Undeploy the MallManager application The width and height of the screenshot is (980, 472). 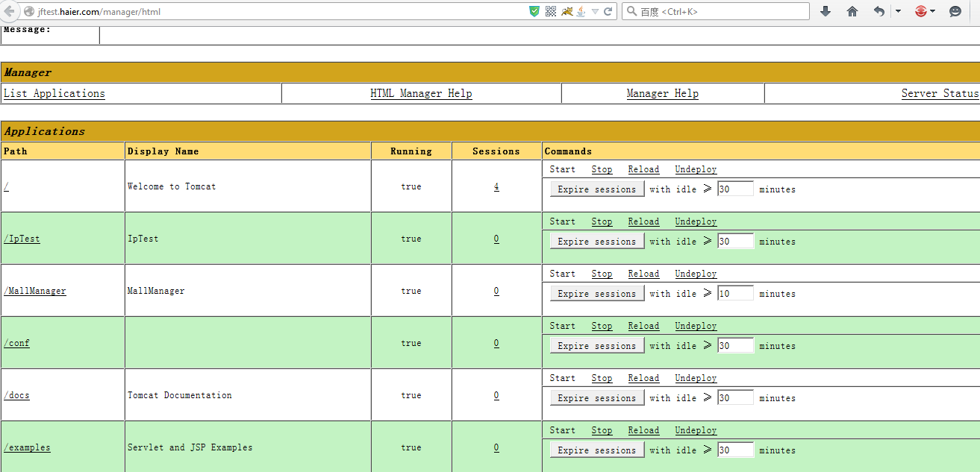pos(696,274)
